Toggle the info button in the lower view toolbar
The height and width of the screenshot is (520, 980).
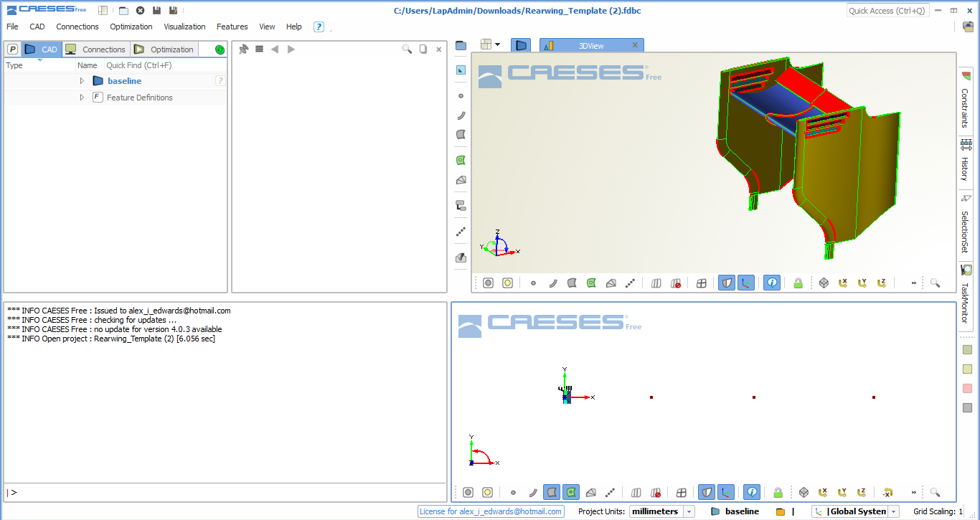(x=752, y=492)
